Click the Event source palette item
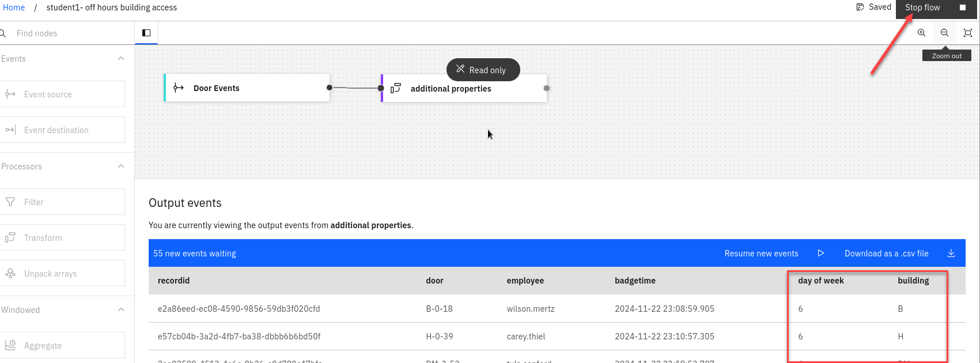Screen dimensions: 980x363 tap(62, 94)
